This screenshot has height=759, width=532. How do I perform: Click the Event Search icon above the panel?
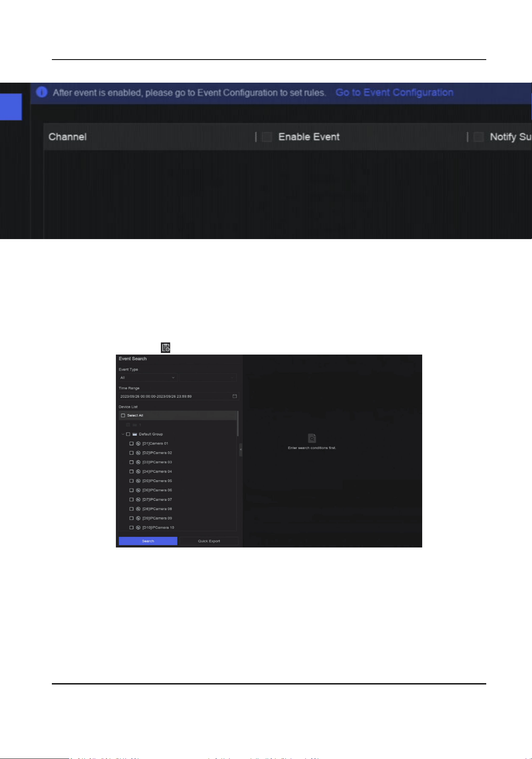(x=166, y=347)
